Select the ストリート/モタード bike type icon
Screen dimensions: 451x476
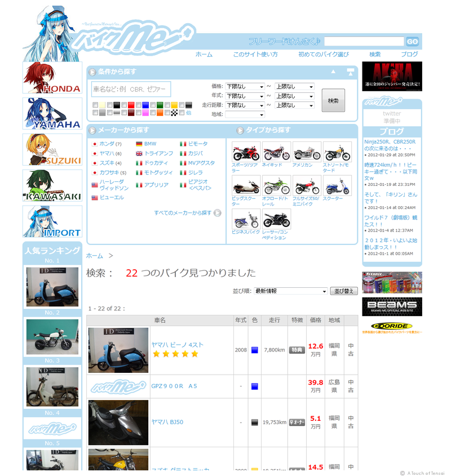tap(337, 152)
